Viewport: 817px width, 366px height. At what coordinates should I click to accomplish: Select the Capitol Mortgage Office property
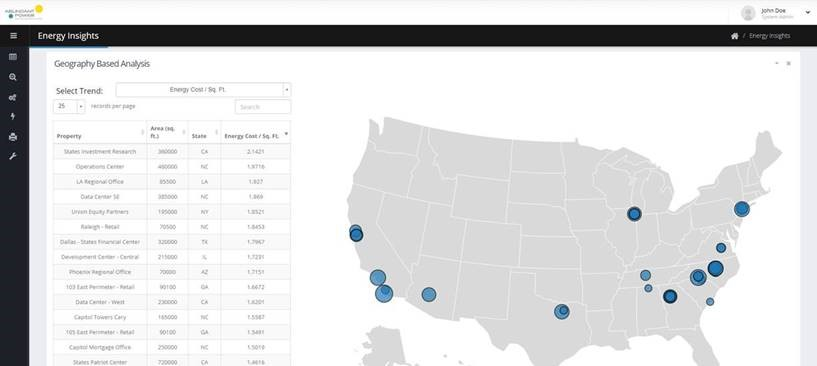(100, 347)
